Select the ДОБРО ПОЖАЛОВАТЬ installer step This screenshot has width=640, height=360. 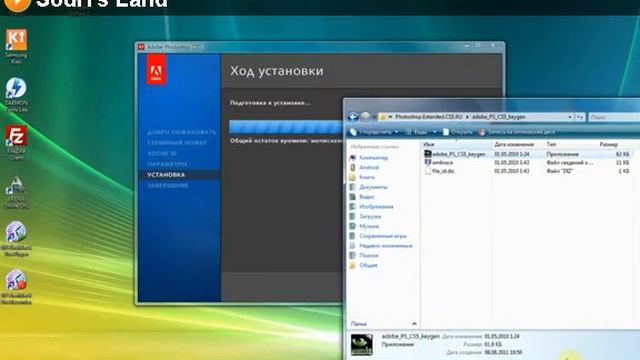182,132
